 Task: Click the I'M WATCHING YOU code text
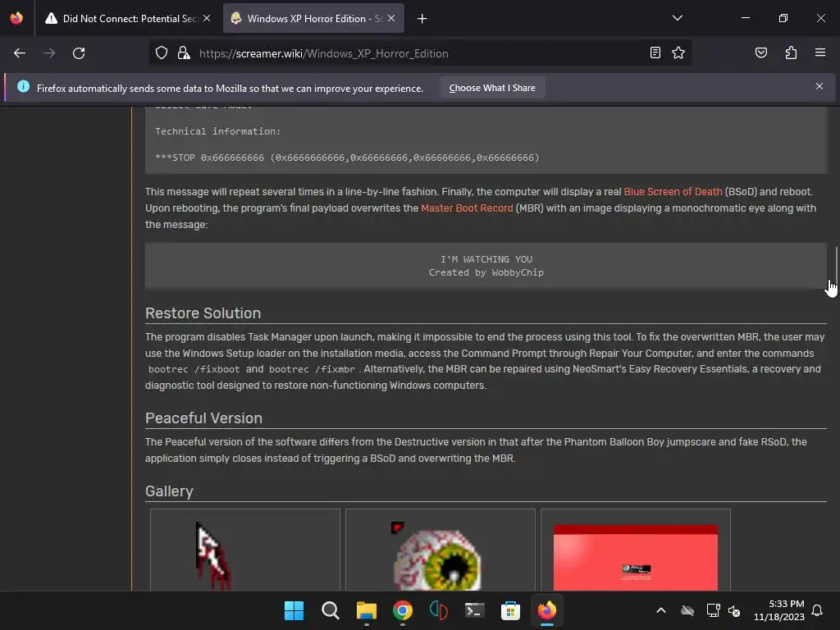pyautogui.click(x=486, y=259)
